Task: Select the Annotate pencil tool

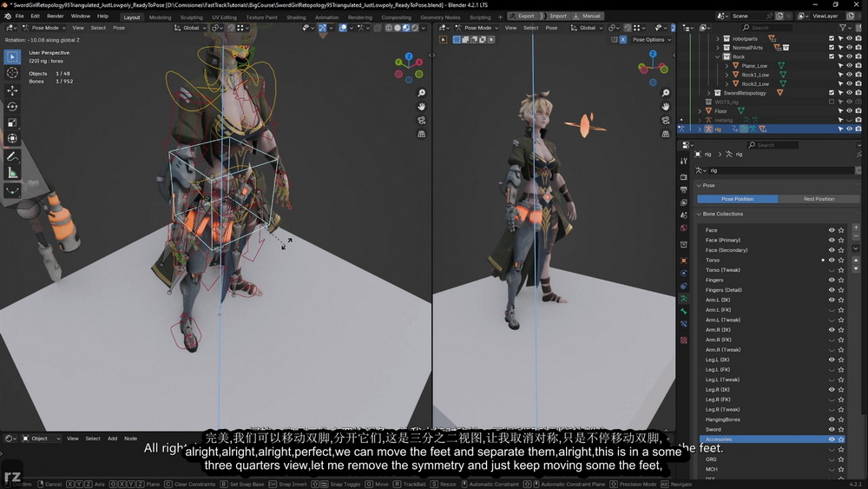Action: coord(12,156)
